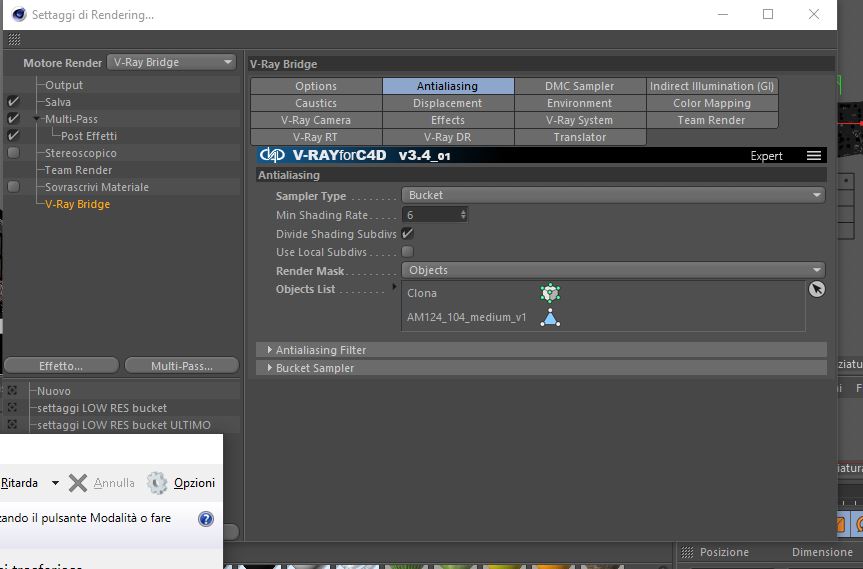Open the Ritarda dropdown arrow
This screenshot has height=569, width=863.
point(55,483)
